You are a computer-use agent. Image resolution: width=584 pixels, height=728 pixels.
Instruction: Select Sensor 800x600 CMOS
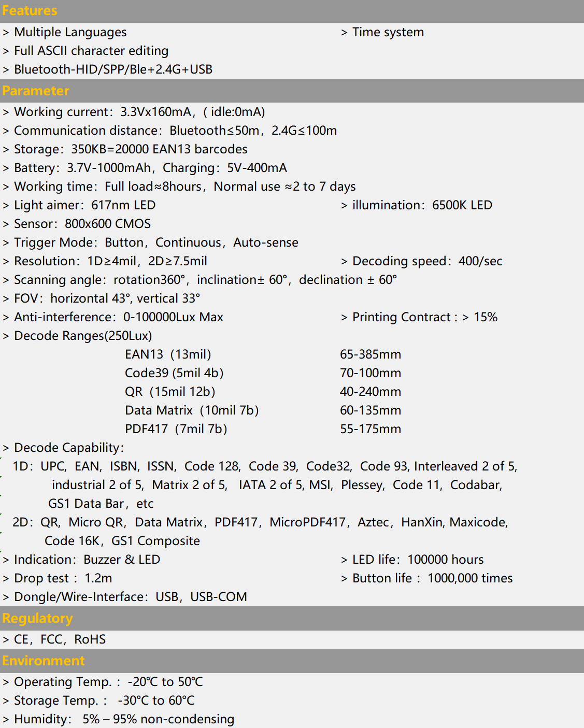[x=77, y=224]
